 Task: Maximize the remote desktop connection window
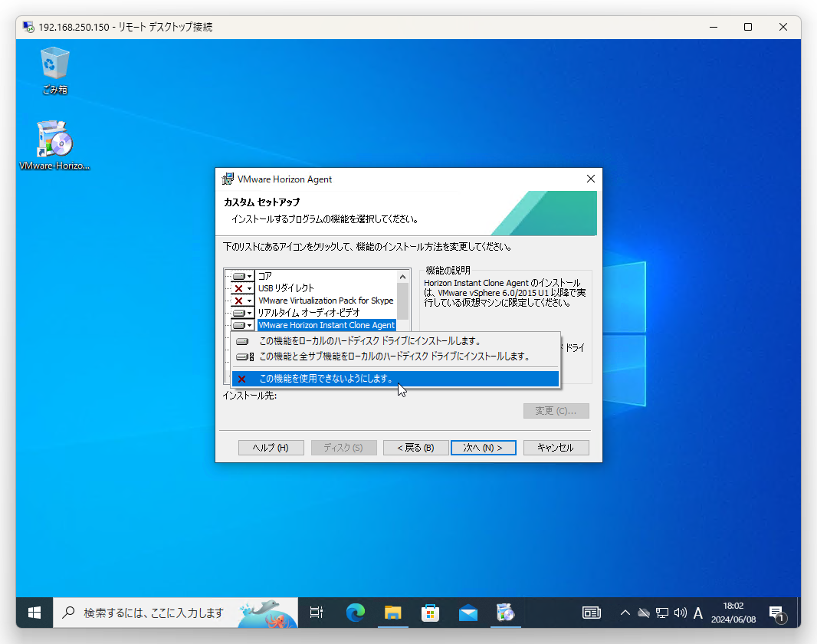click(x=748, y=27)
